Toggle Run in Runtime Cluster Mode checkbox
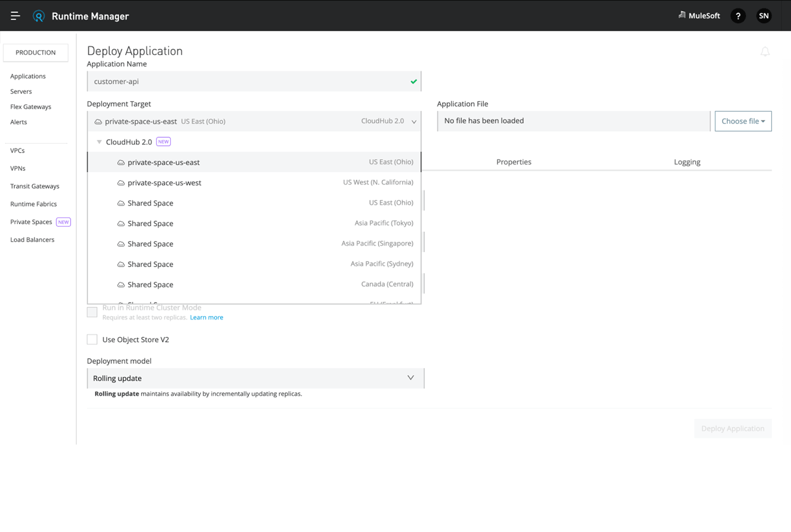This screenshot has width=791, height=532. pyautogui.click(x=92, y=312)
